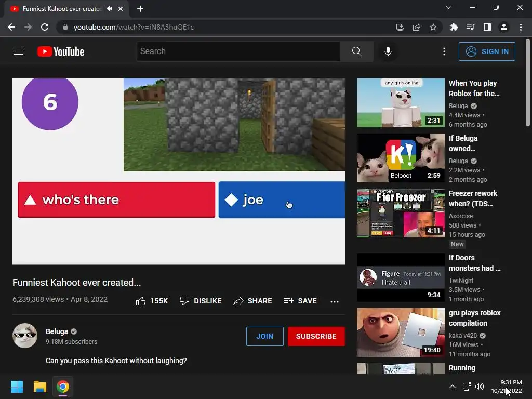Go back in browser history
This screenshot has width=532, height=399.
point(11,27)
